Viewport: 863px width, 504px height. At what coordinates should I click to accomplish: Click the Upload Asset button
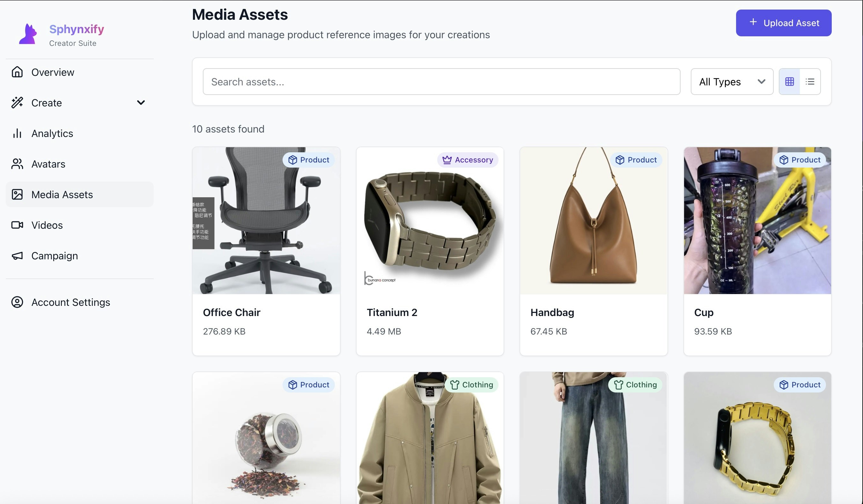(x=784, y=23)
